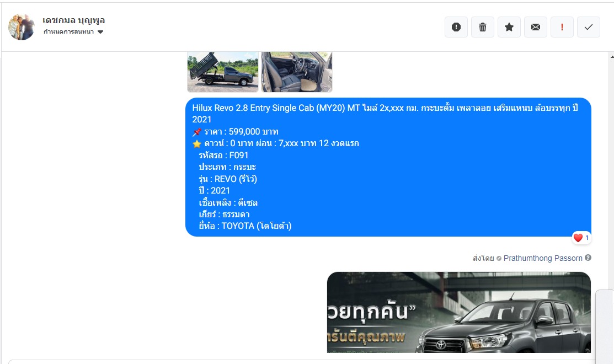Open the dark Toyota pickup banner image
Viewport: 614px width, 364px height.
click(x=459, y=312)
